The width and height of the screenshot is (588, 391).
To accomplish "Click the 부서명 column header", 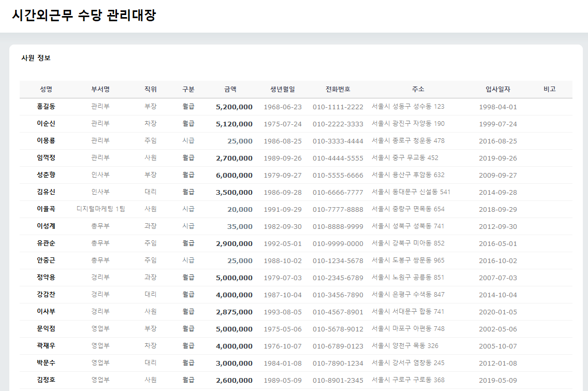I will [x=100, y=89].
